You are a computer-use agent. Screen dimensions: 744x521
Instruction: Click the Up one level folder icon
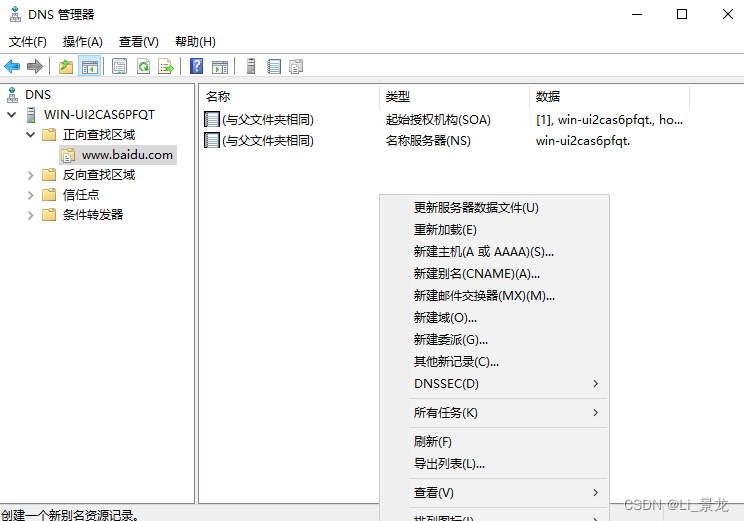[66, 66]
